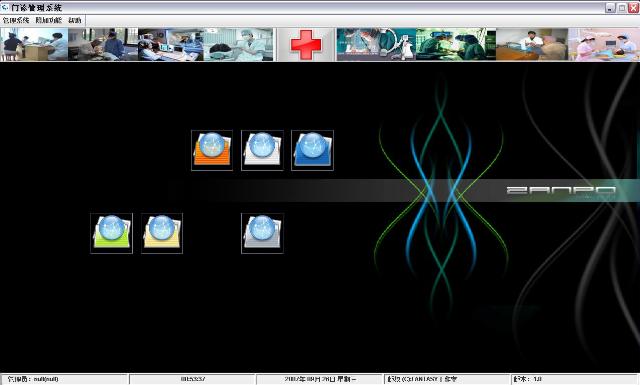Open the blue module icon
This screenshot has height=385, width=640.
pyautogui.click(x=312, y=150)
